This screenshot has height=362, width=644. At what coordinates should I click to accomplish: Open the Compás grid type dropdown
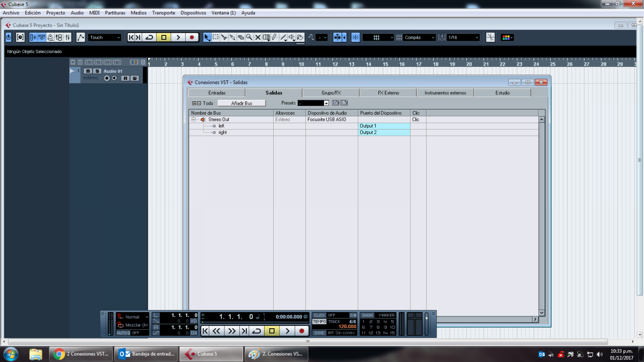(420, 37)
